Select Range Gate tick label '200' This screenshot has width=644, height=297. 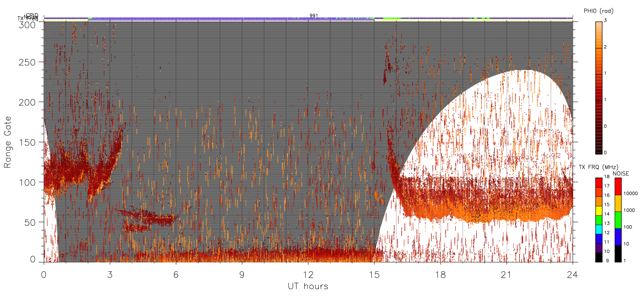[x=28, y=102]
